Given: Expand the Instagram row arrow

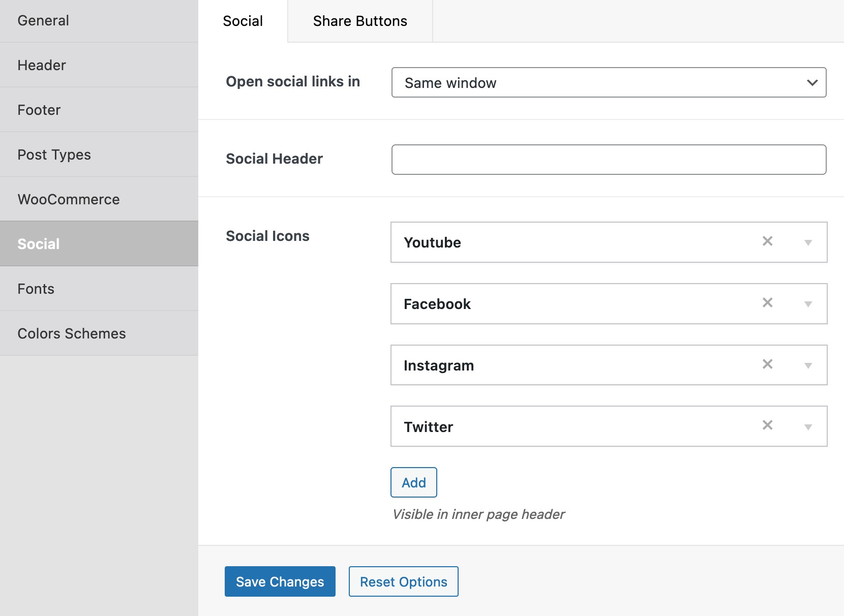Looking at the screenshot, I should (808, 366).
